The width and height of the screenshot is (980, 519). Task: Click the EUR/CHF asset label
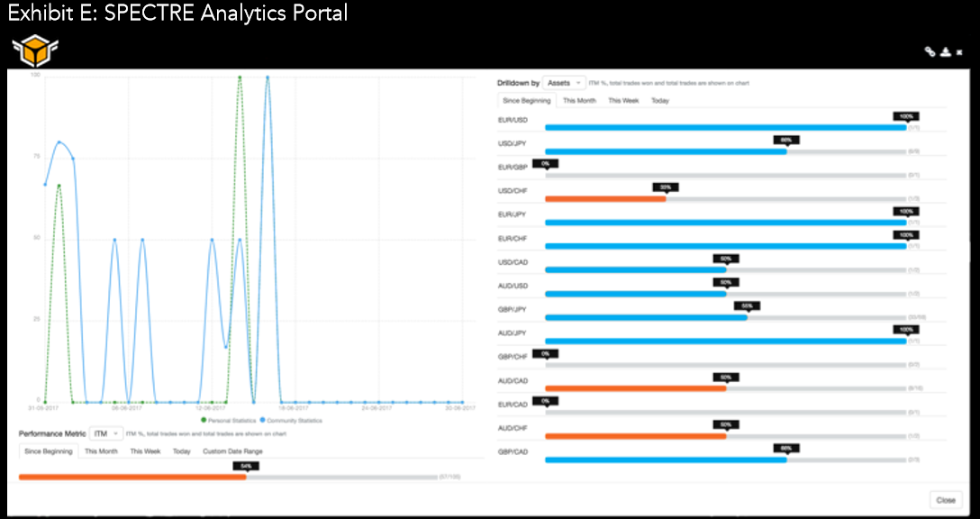pos(512,238)
